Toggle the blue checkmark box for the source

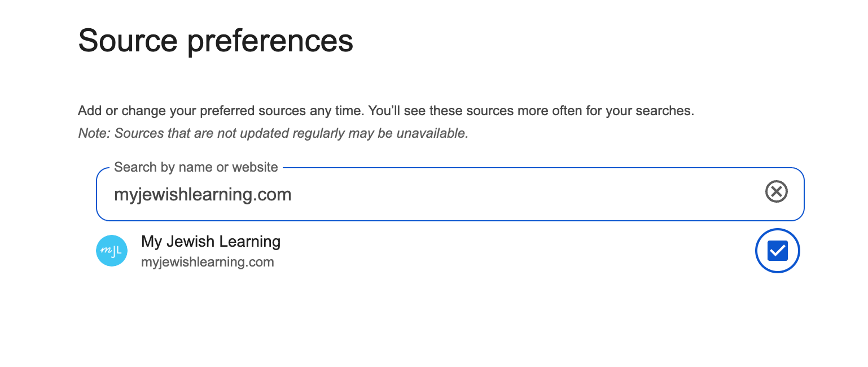pyautogui.click(x=778, y=251)
